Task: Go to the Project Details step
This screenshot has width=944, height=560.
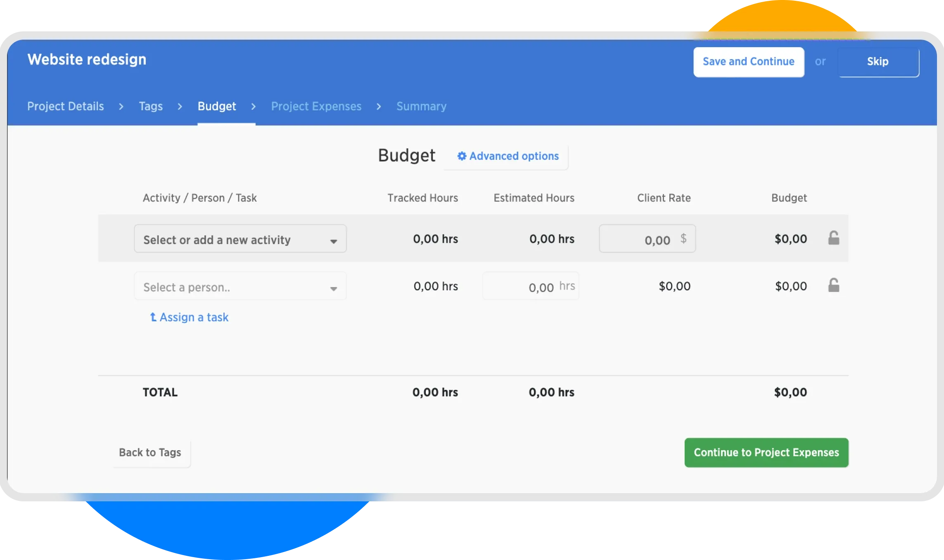Action: (65, 106)
